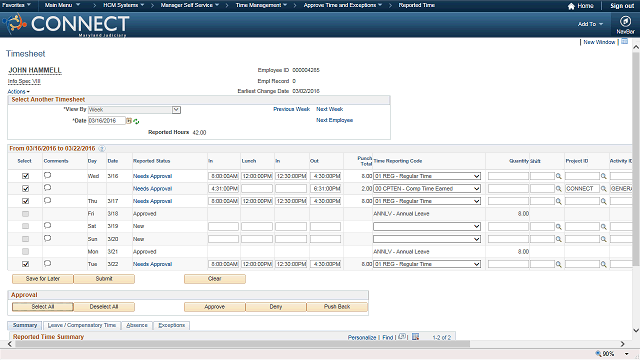Open the Main Menu breadcrumb
Viewport: 640px width, 360px height.
(x=62, y=5)
